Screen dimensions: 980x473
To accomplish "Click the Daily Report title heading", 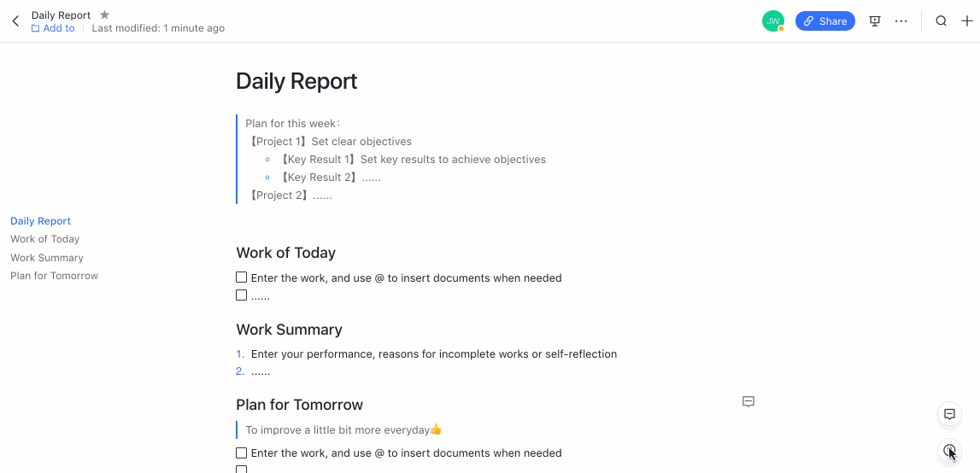I will pyautogui.click(x=296, y=81).
